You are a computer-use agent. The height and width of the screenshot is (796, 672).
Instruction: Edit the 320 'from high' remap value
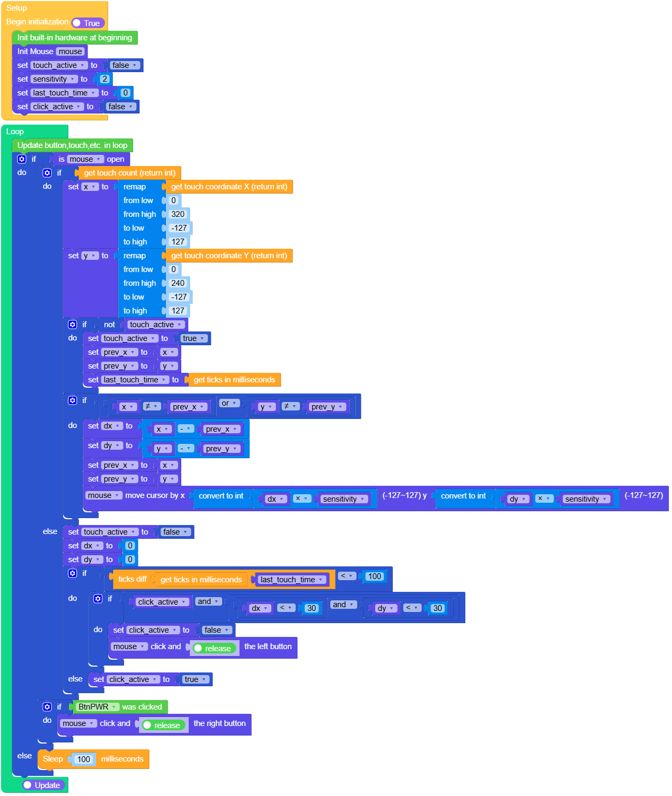pos(179,214)
